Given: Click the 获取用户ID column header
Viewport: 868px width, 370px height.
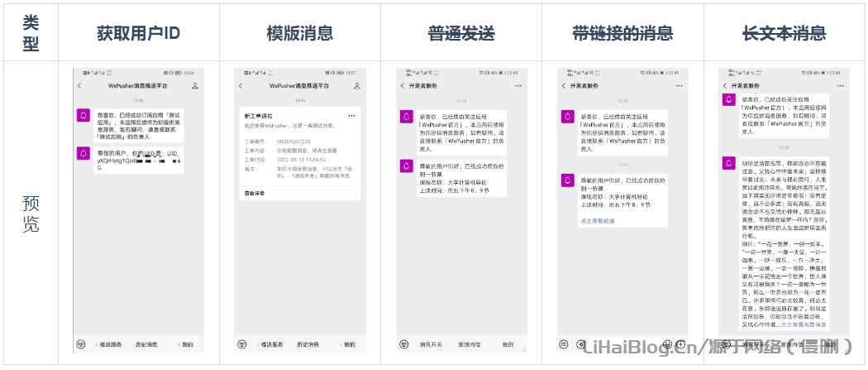Looking at the screenshot, I should [x=138, y=32].
